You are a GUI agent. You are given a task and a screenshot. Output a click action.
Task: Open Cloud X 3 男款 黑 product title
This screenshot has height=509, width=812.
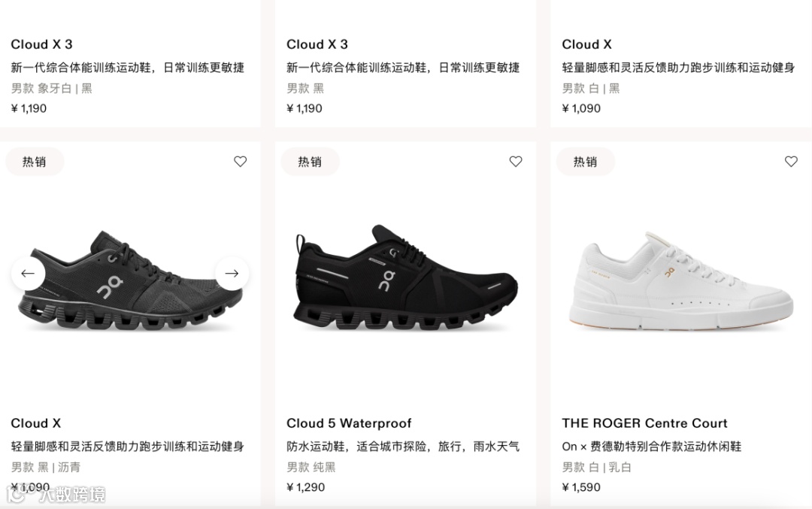pos(317,44)
